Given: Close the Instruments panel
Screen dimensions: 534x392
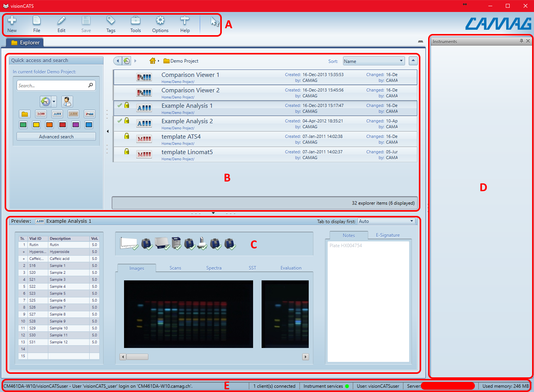Looking at the screenshot, I should coord(528,41).
